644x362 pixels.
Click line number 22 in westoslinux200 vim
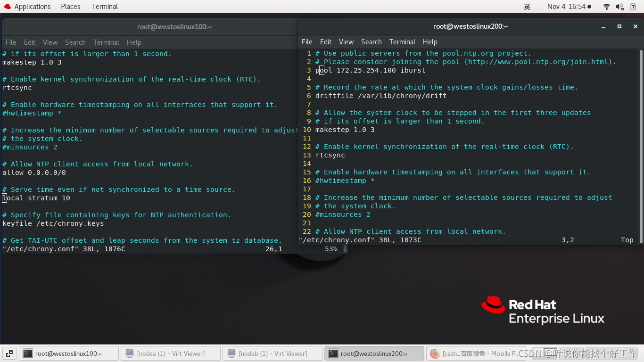click(x=307, y=231)
